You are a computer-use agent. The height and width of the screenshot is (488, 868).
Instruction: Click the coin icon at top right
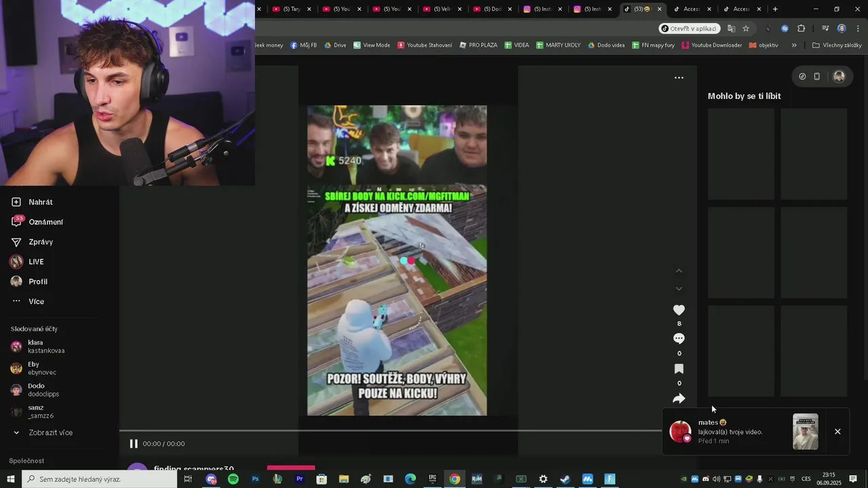click(x=802, y=77)
